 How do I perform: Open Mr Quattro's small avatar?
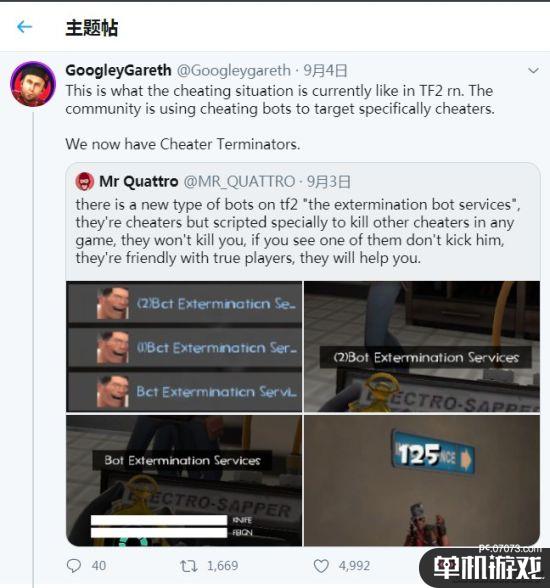[x=85, y=182]
